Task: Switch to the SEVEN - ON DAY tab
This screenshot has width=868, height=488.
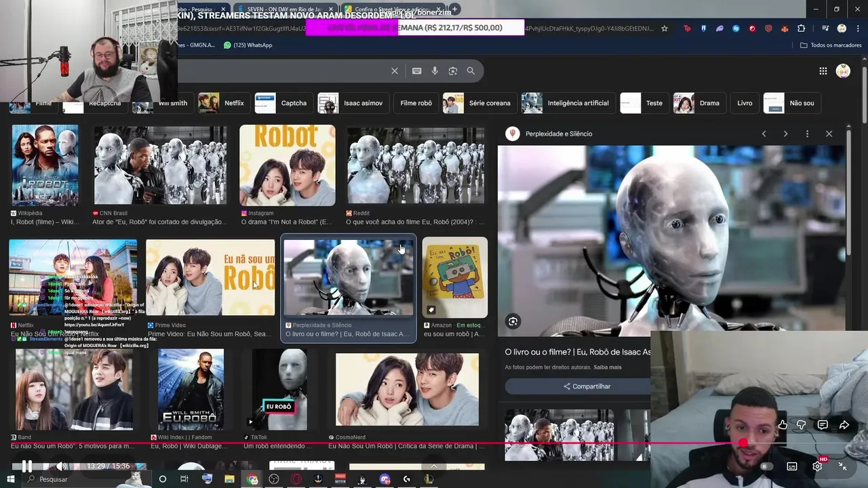Action: point(285,9)
